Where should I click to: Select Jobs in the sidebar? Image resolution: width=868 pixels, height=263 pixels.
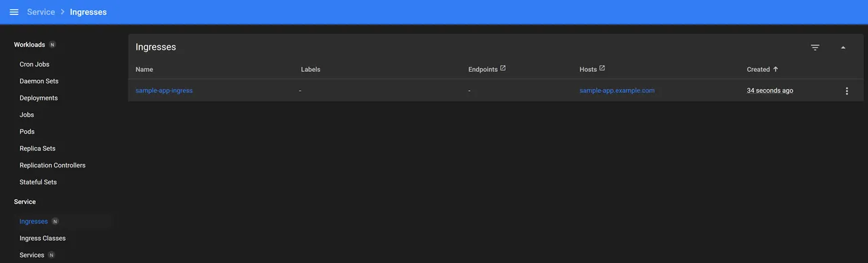click(26, 115)
